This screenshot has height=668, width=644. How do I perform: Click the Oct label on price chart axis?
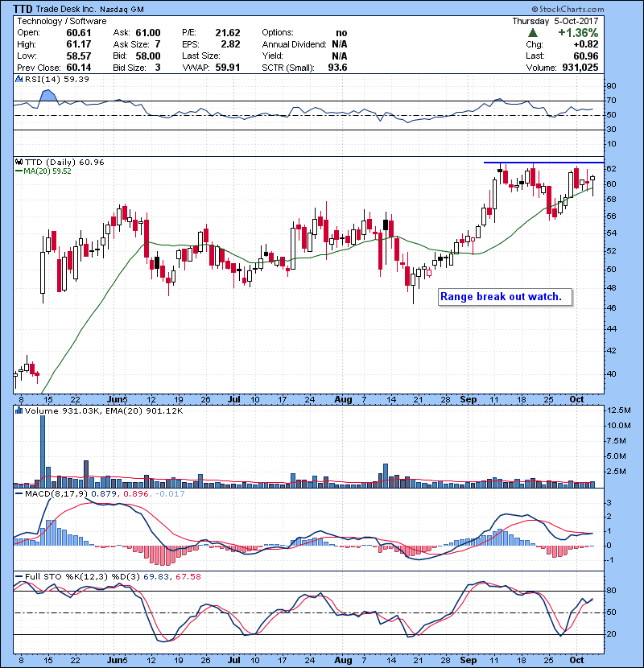(576, 400)
